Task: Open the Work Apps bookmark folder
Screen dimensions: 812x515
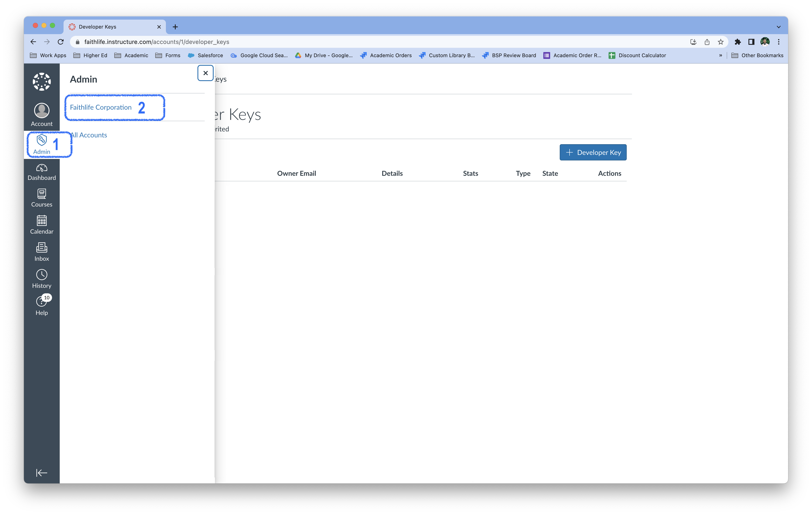Action: (48, 55)
